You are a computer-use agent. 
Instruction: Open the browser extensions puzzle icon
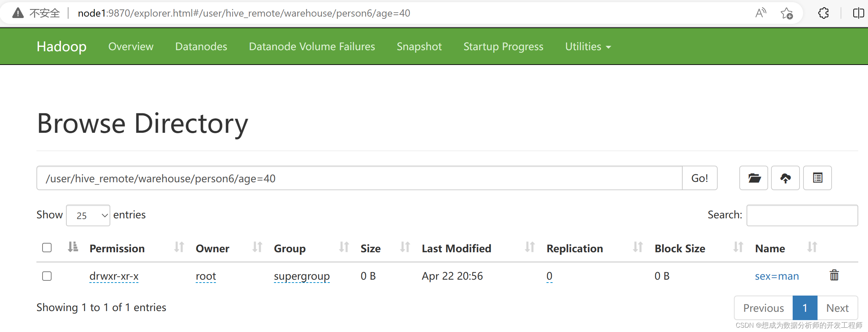pyautogui.click(x=823, y=13)
